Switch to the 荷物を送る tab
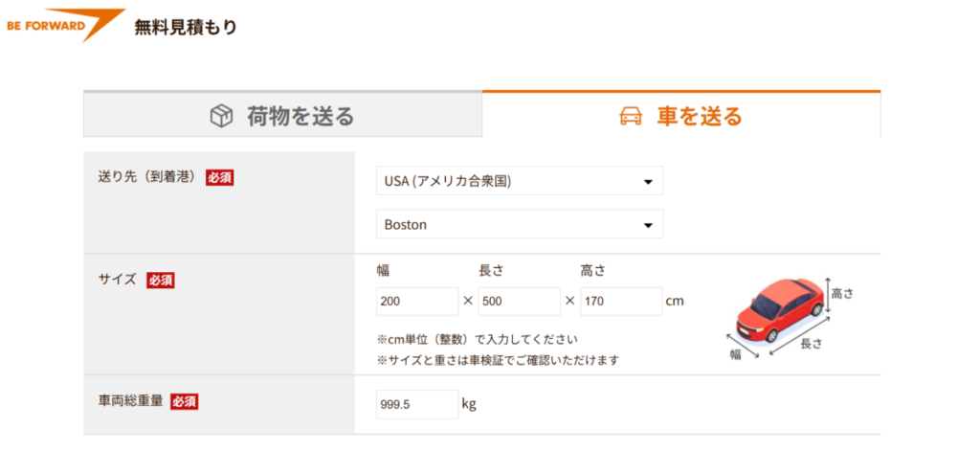This screenshot has height=451, width=980. [283, 116]
